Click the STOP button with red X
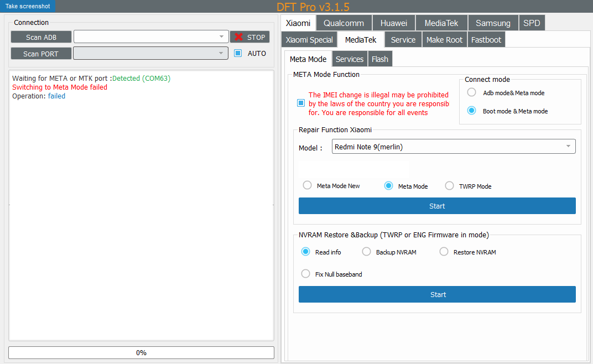This screenshot has height=364, width=593. point(249,37)
